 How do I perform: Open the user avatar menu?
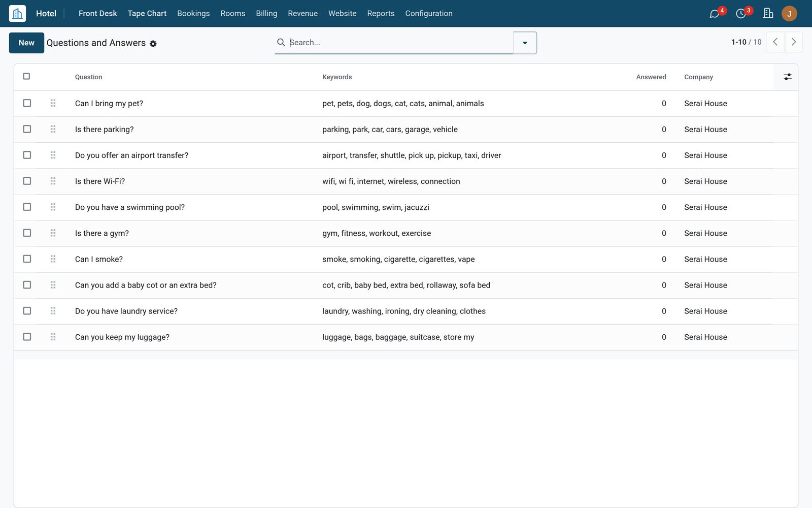tap(789, 14)
